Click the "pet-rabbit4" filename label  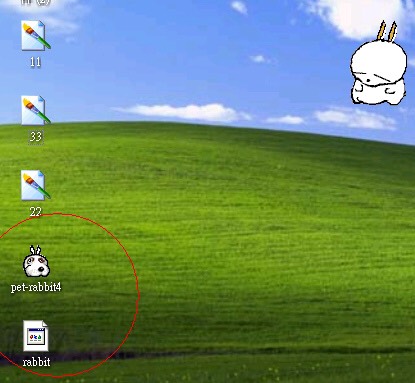(36, 287)
